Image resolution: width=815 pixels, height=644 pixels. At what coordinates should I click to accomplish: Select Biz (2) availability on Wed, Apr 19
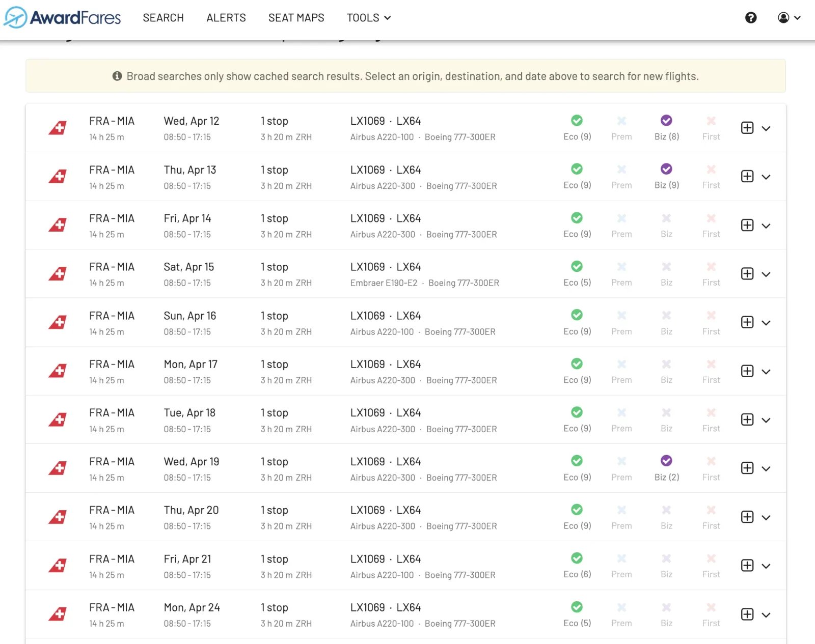tap(667, 468)
